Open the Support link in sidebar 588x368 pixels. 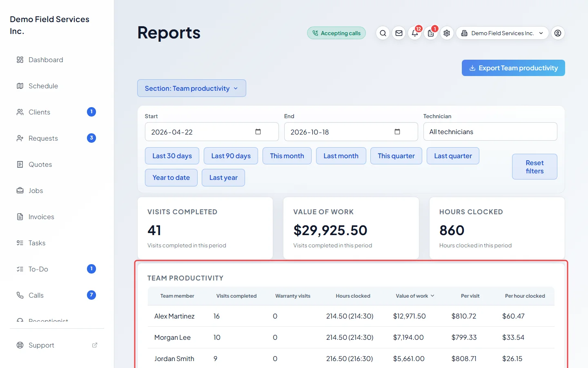coord(56,345)
